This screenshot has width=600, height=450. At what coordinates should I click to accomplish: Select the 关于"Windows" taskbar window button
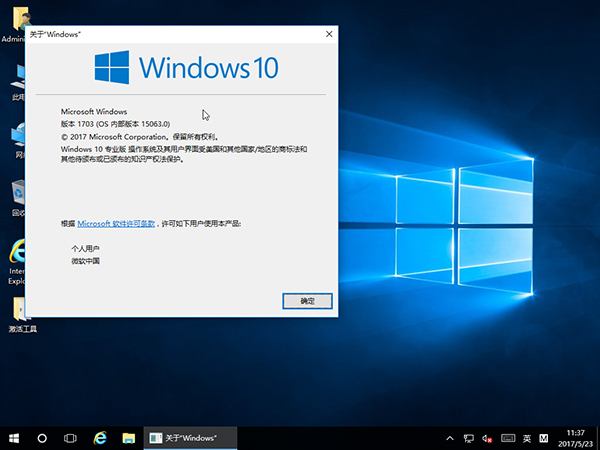(x=190, y=438)
